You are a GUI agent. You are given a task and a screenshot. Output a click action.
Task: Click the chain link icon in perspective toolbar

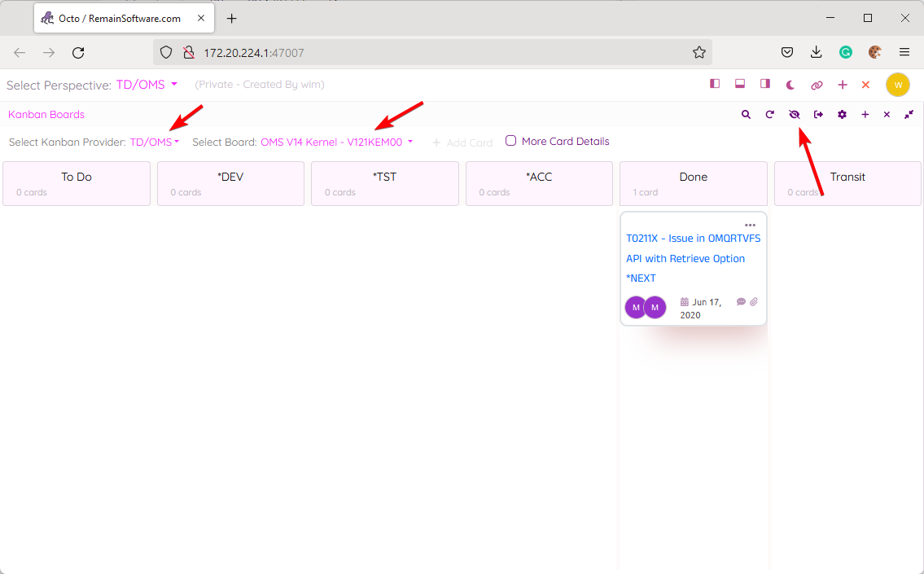(x=817, y=85)
